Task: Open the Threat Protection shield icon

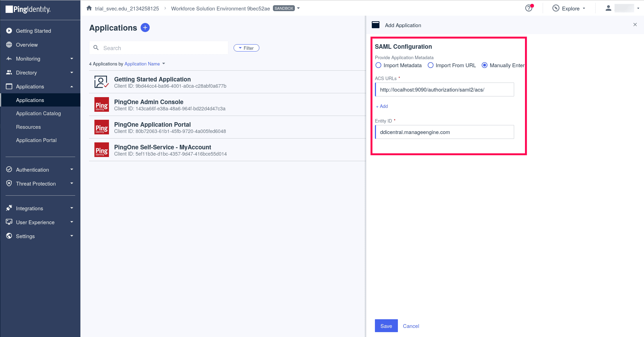Action: coord(9,183)
